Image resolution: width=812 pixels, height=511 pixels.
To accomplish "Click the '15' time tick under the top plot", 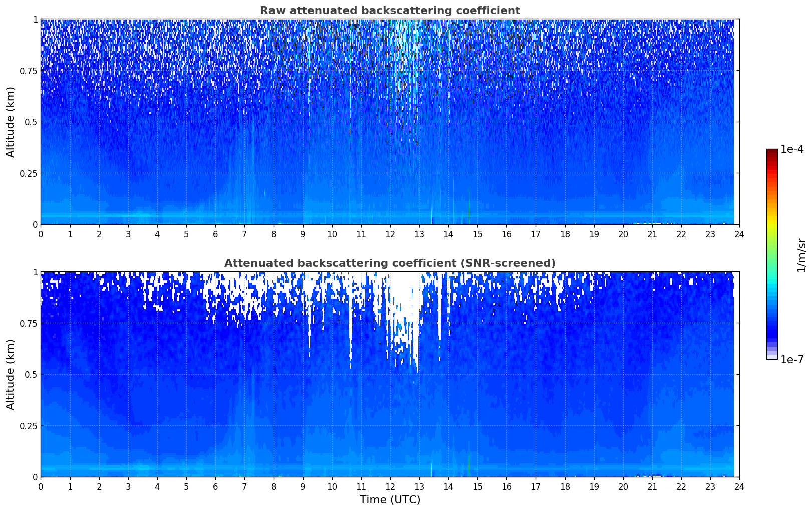I will click(x=477, y=234).
